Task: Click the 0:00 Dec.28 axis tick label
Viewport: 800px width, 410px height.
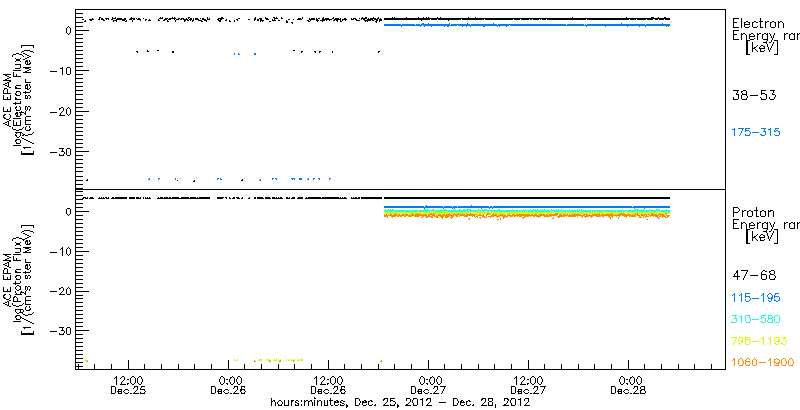Action: click(x=629, y=386)
